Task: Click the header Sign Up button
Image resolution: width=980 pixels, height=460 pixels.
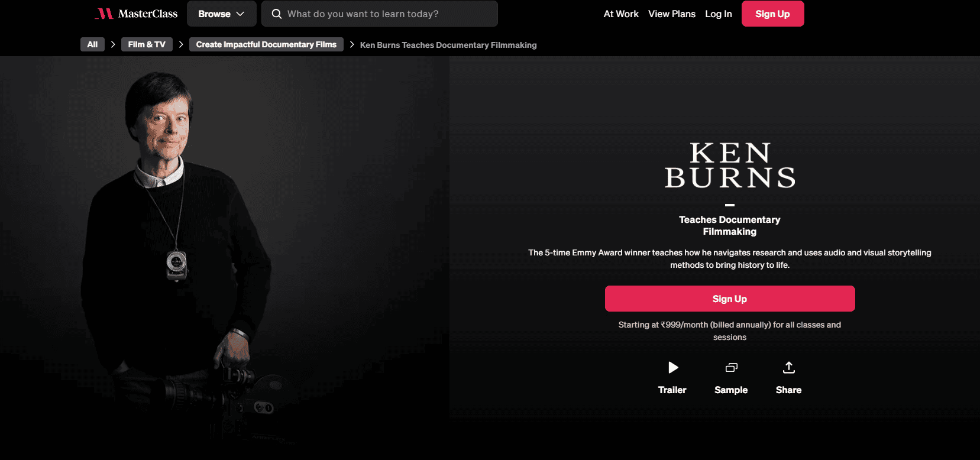Action: [772, 14]
